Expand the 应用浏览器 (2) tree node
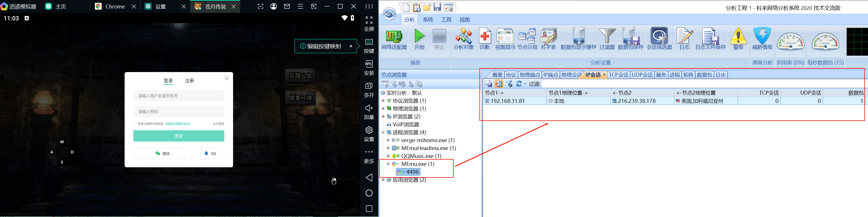This screenshot has width=868, height=217. (x=383, y=180)
